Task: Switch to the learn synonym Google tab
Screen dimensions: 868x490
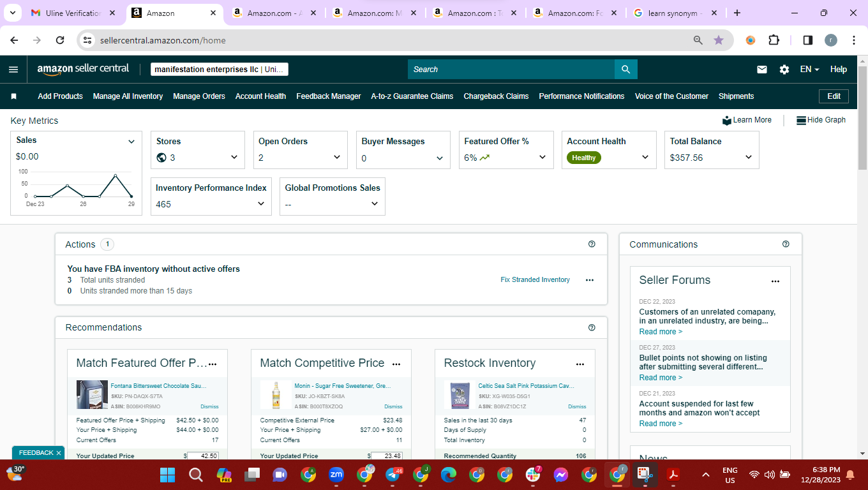Action: 675,13
